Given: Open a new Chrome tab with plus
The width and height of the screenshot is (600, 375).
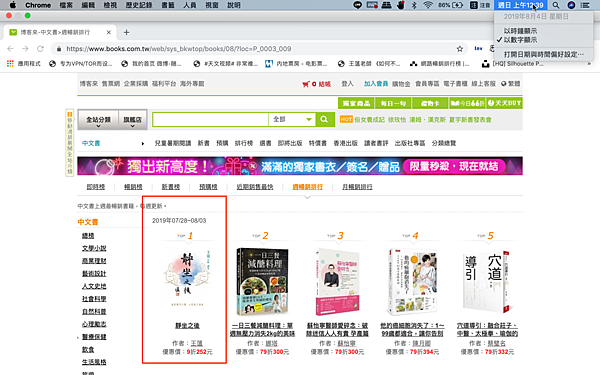Looking at the screenshot, I should click(x=126, y=33).
